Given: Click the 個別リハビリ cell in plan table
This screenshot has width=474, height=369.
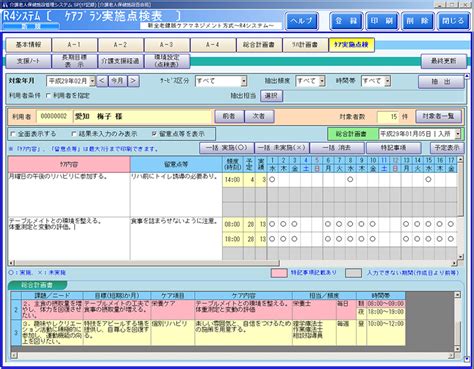Looking at the screenshot, I should pyautogui.click(x=172, y=333).
